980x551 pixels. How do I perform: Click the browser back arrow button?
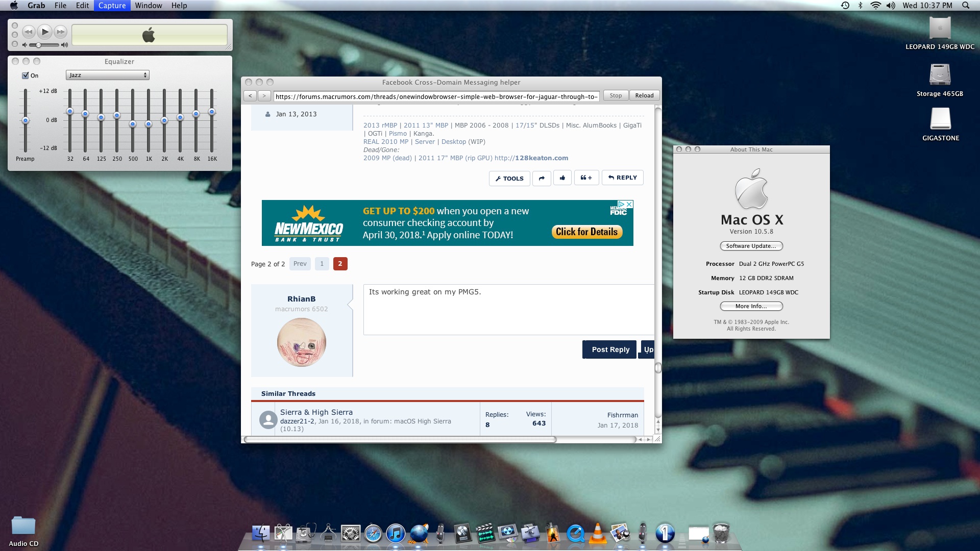(250, 95)
